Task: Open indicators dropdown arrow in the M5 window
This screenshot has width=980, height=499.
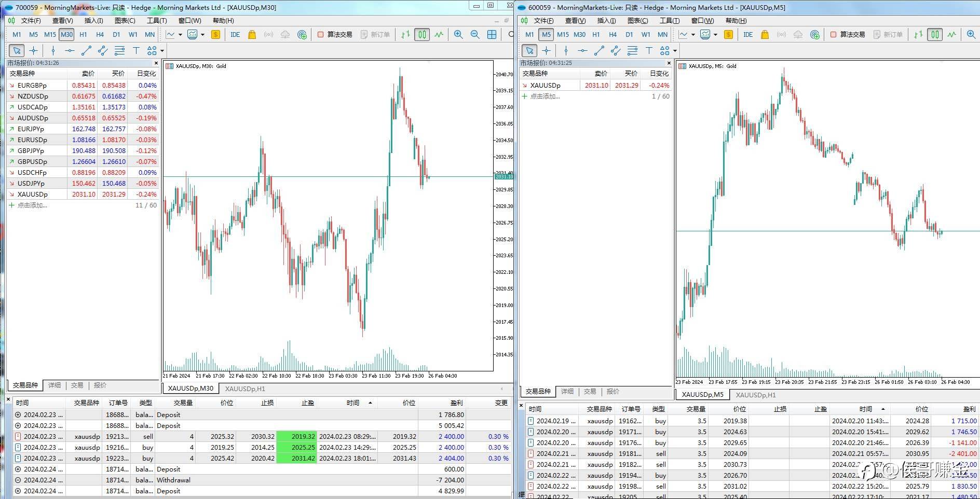Action: pos(693,35)
